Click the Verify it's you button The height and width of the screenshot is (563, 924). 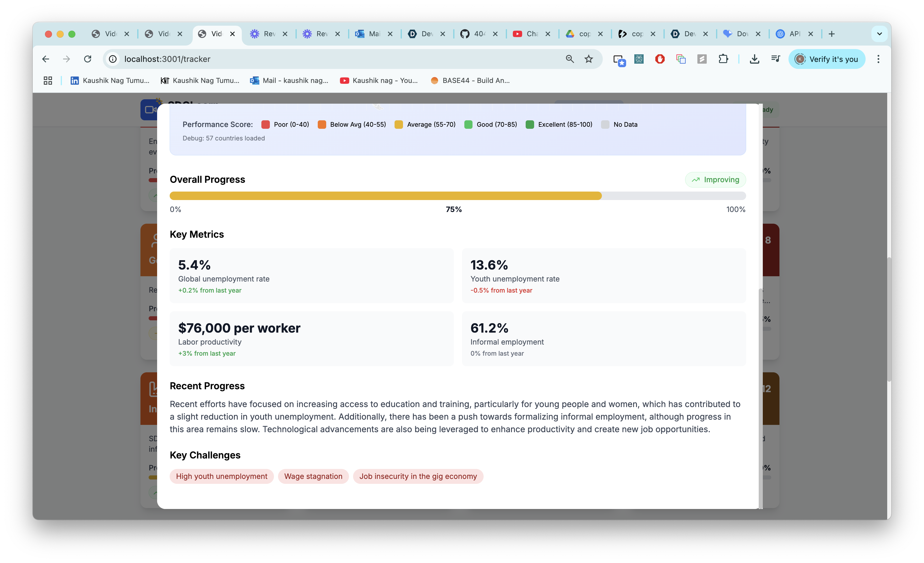pos(826,59)
